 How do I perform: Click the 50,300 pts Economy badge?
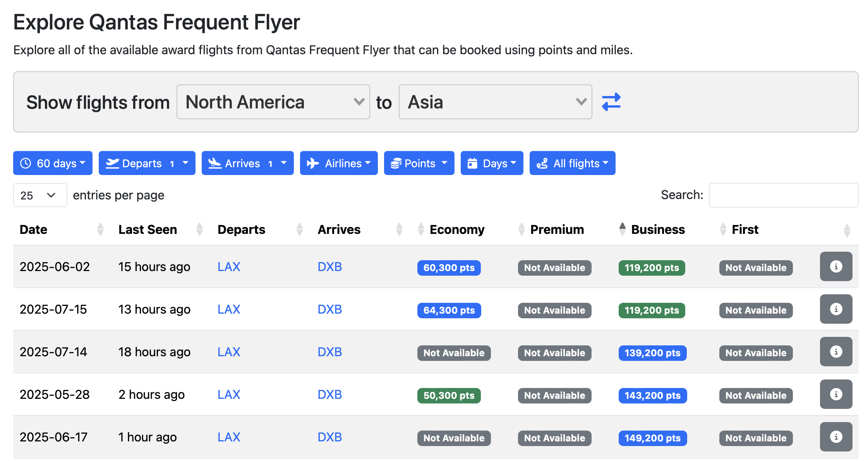449,395
